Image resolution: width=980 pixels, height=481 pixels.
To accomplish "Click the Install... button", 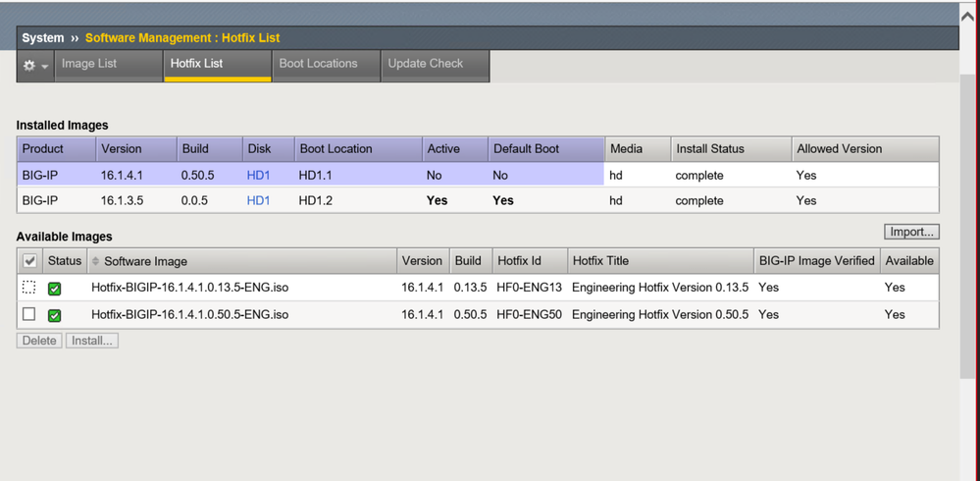I will (92, 341).
